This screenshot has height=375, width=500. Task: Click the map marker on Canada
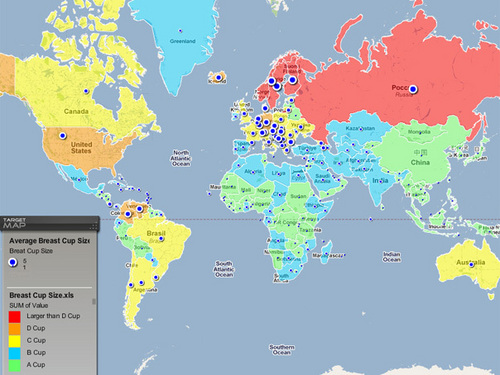pyautogui.click(x=86, y=91)
